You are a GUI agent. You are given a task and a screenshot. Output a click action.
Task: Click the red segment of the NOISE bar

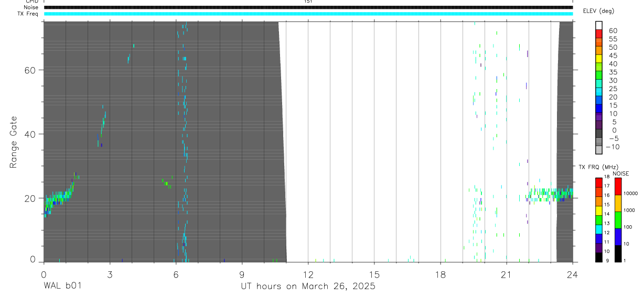(618, 186)
